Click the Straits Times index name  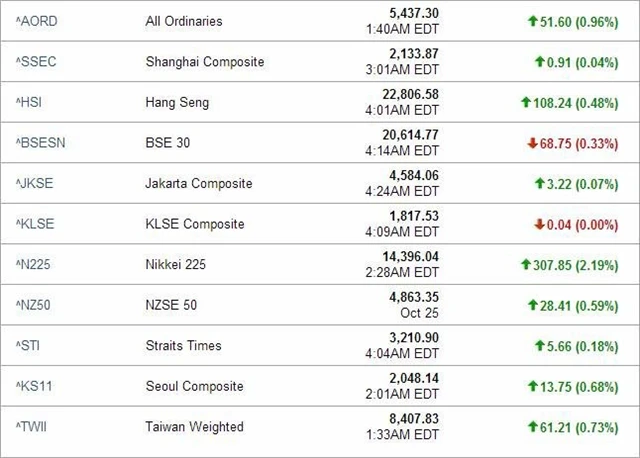(183, 346)
